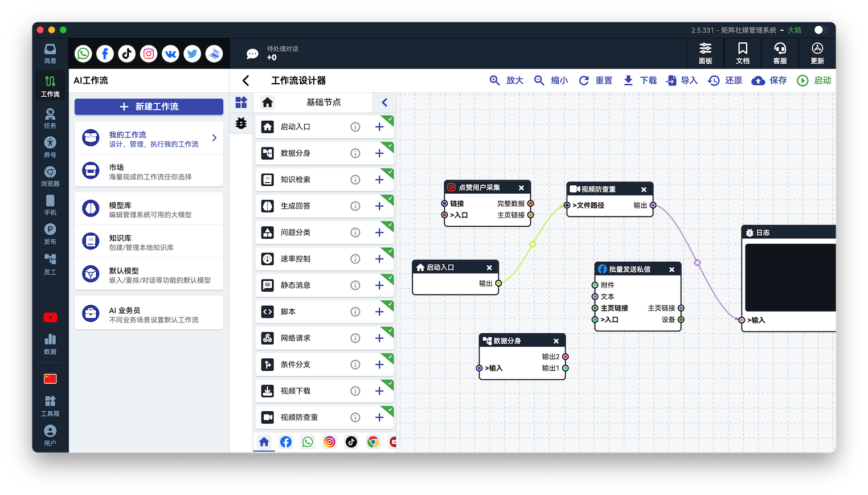Go back using the arrow beside 工作流设计器
868x495 pixels.
pyautogui.click(x=246, y=81)
